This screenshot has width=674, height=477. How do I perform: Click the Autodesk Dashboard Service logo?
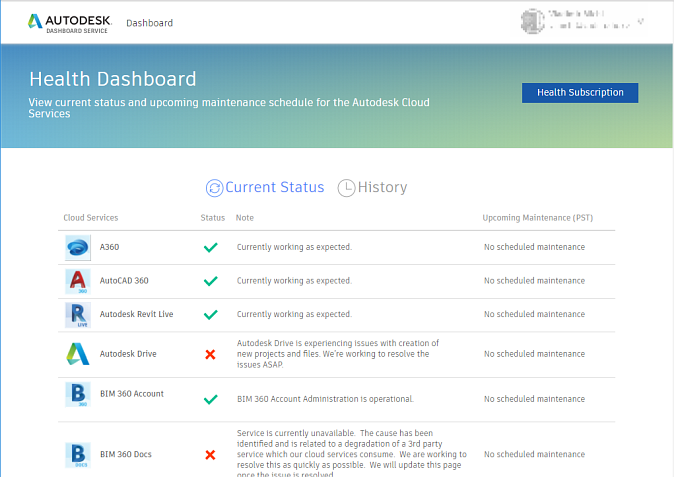click(x=70, y=24)
